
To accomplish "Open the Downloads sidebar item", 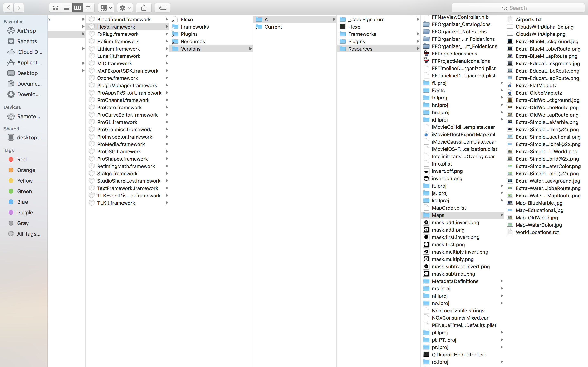I will pyautogui.click(x=28, y=94).
